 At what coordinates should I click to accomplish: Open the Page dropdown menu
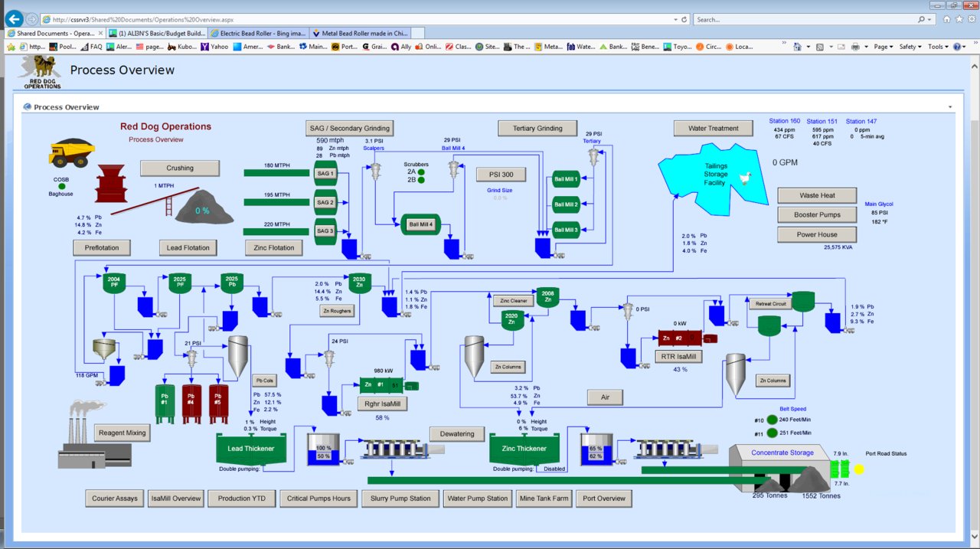tap(884, 47)
